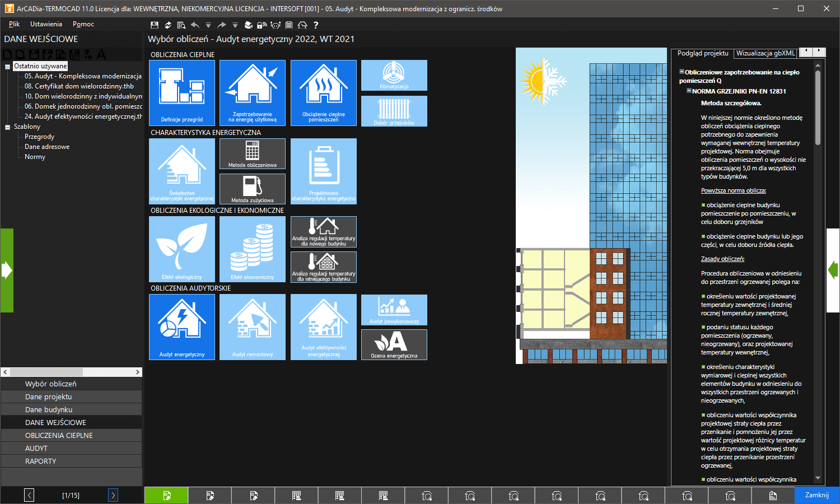The image size is (840, 504).
Task: Click the Obciążenie cieplne pomieszczeń tile
Action: (x=324, y=93)
